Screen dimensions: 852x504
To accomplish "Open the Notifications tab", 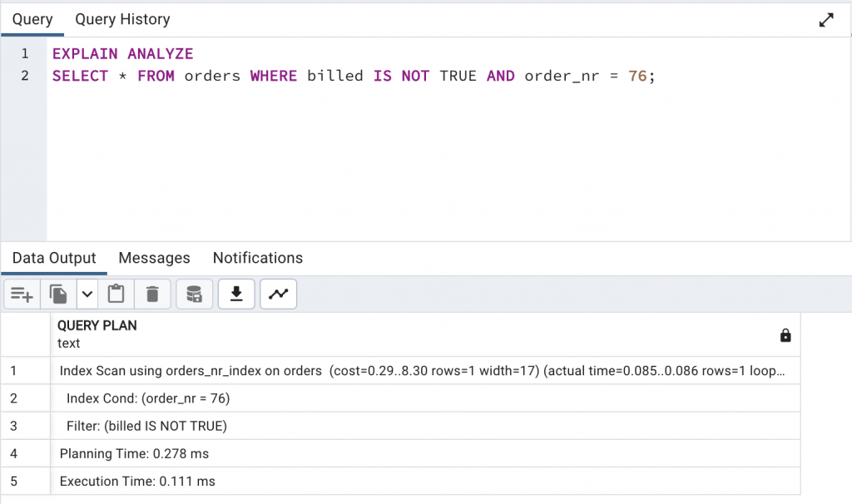I will pyautogui.click(x=258, y=258).
